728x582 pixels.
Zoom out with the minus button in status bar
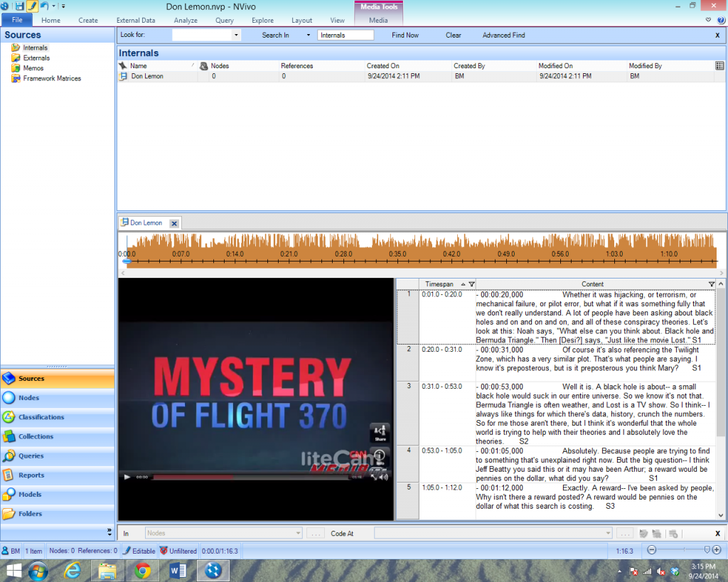[x=651, y=550]
